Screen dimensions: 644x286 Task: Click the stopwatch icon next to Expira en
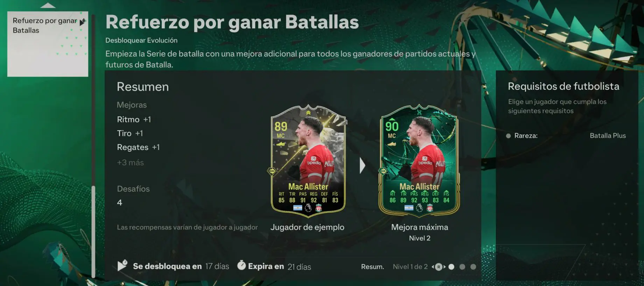pyautogui.click(x=241, y=265)
